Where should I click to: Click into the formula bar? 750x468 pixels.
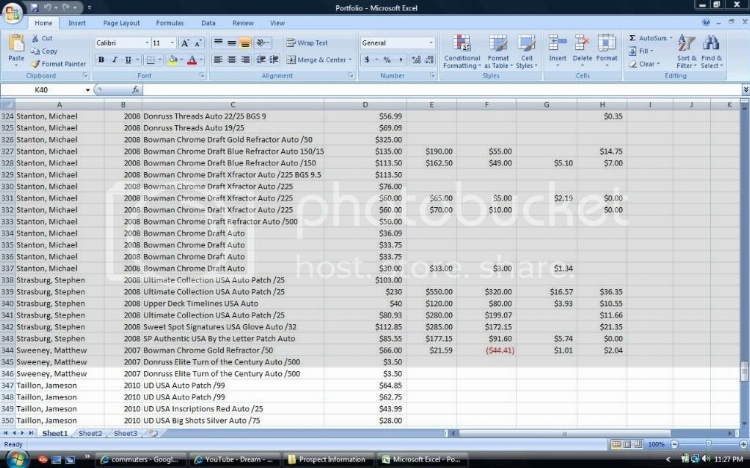coord(440,90)
